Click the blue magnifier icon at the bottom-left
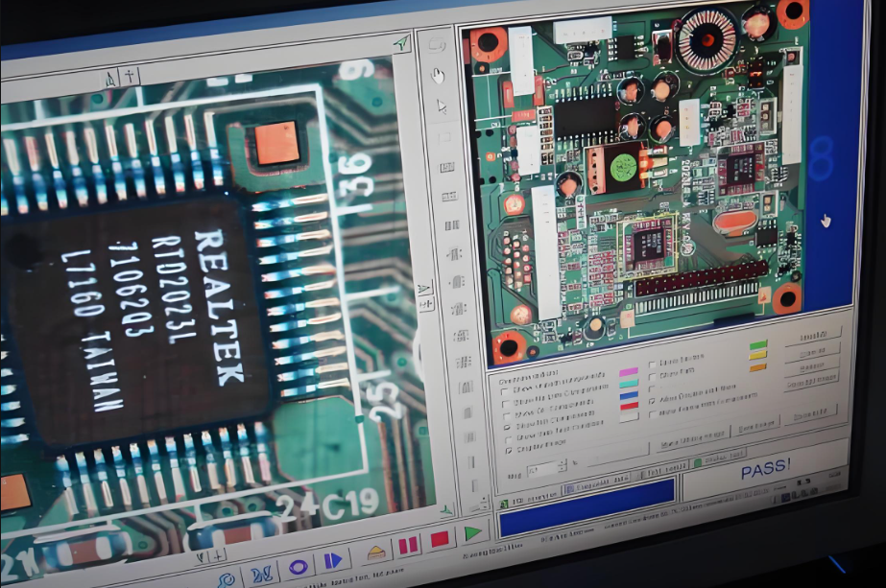 [x=227, y=580]
